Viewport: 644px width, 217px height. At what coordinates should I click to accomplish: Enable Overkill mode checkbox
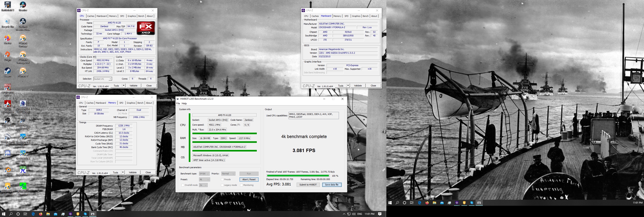[183, 185]
